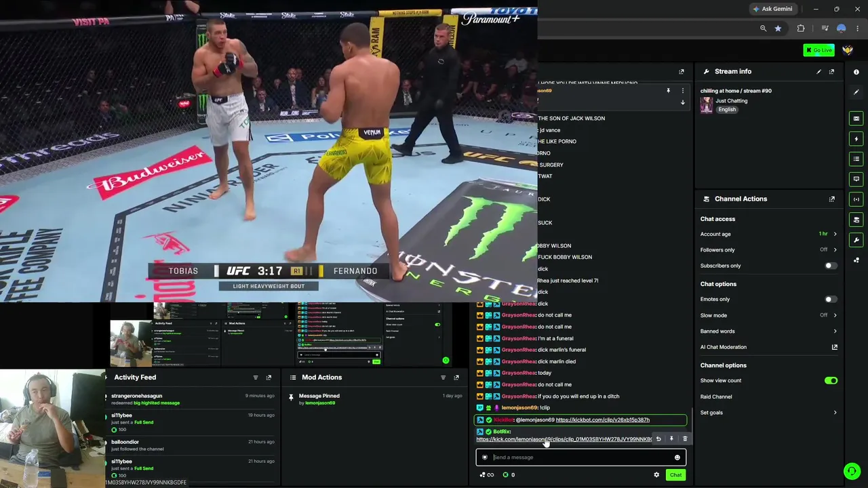Filter the Mod Actions list
The width and height of the screenshot is (868, 488).
pyautogui.click(x=443, y=378)
